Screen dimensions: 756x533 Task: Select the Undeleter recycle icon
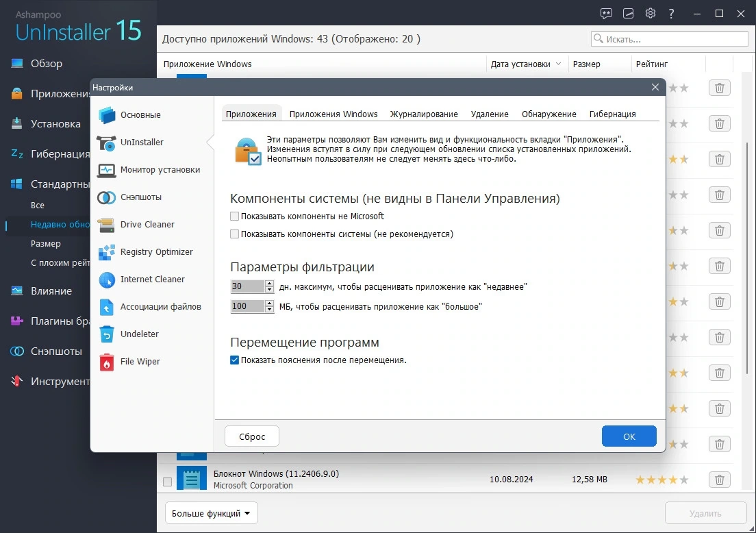pos(107,334)
